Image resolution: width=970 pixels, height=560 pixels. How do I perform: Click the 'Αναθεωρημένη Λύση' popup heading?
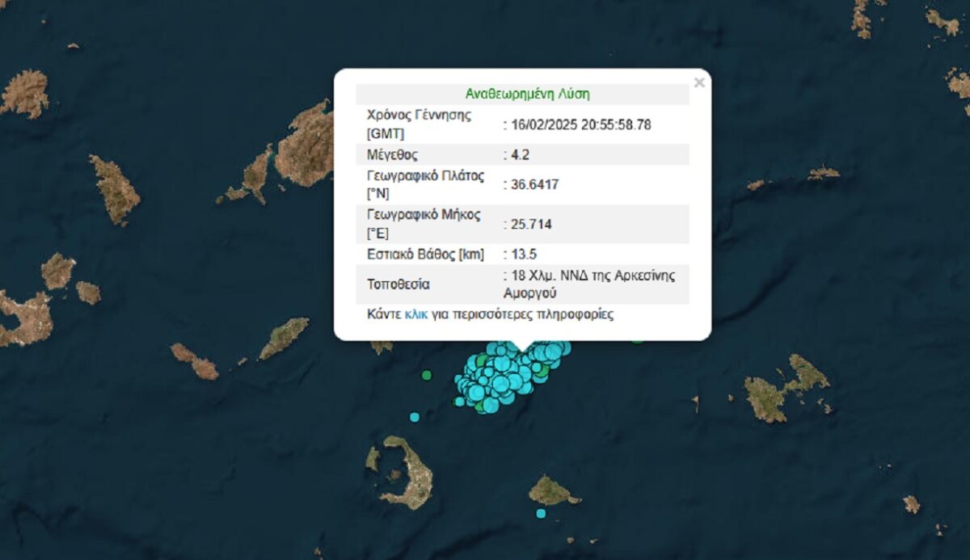527,94
